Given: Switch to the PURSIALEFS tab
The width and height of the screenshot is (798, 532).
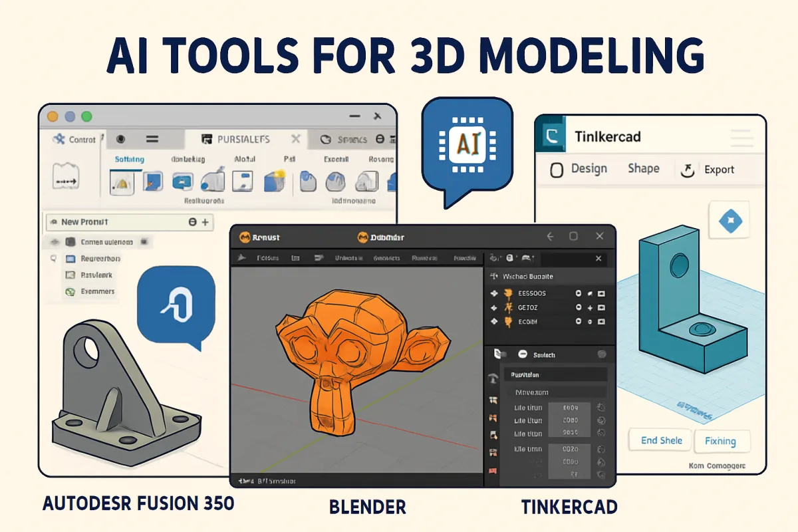Looking at the screenshot, I should (x=243, y=140).
